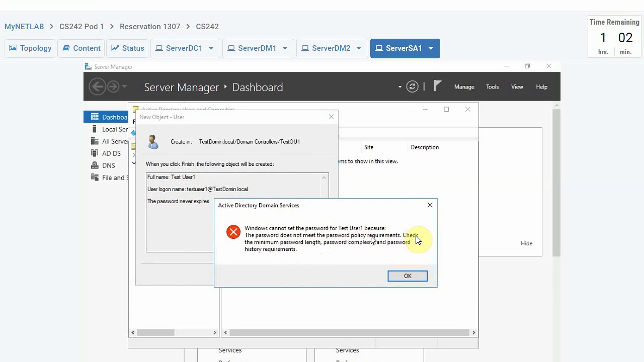Open the dropdown arrow left of refresh icon
Screen dimensions: 644x362
(x=400, y=87)
